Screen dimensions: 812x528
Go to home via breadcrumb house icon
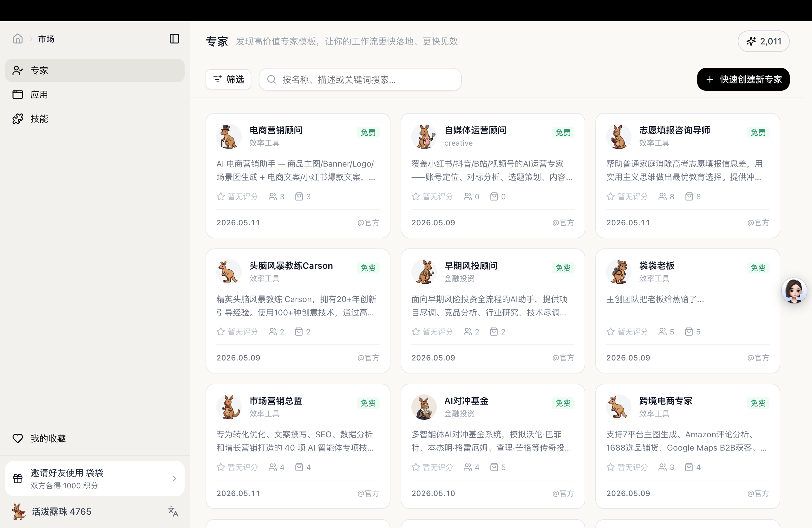pos(18,39)
